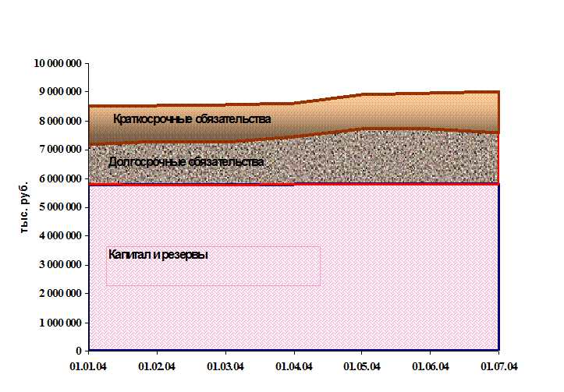Image resolution: width=564 pixels, height=392 pixels.
Task: Select the 'Долгосрочные обязательства' area label
Action: click(186, 162)
